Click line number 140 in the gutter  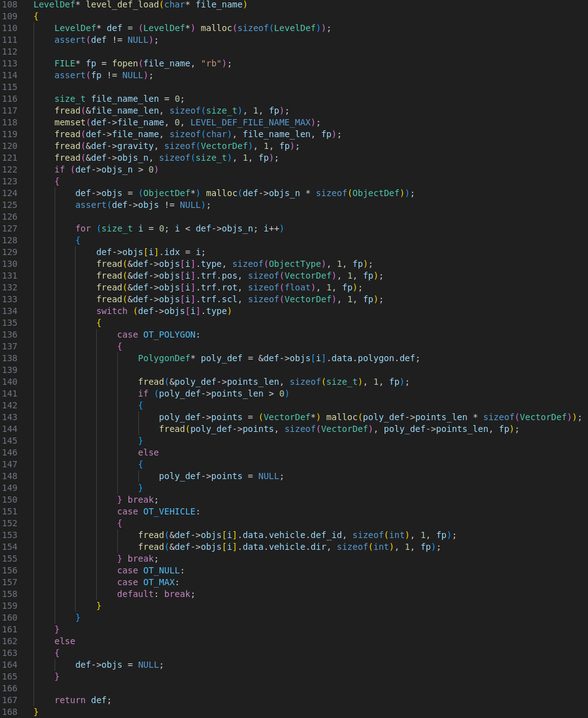9,382
